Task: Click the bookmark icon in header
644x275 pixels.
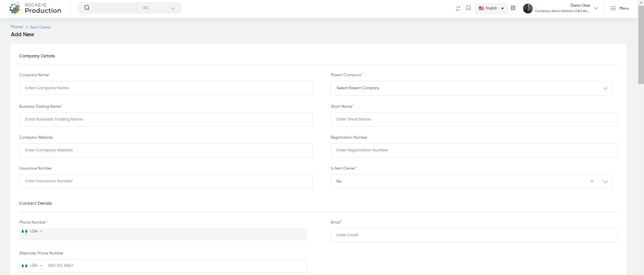Action: click(469, 8)
